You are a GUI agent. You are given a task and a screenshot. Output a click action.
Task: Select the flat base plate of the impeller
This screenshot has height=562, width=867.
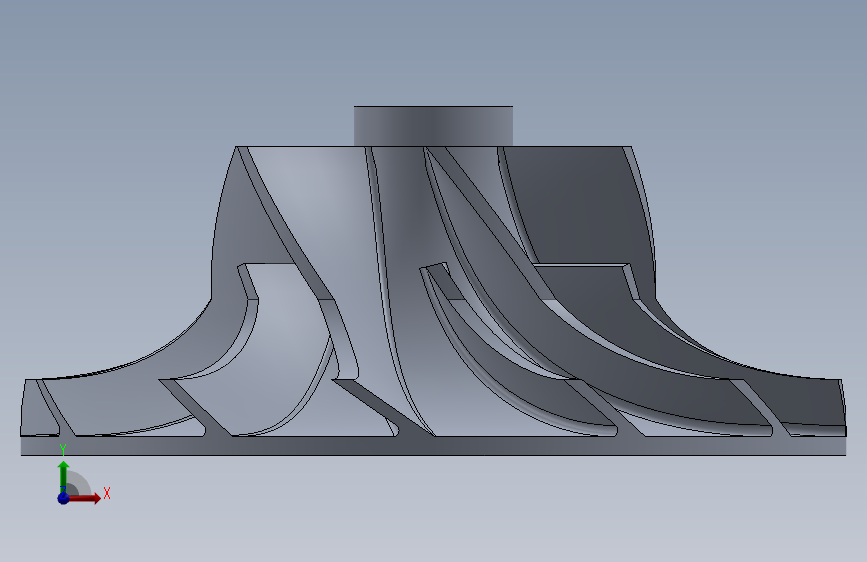(x=433, y=446)
